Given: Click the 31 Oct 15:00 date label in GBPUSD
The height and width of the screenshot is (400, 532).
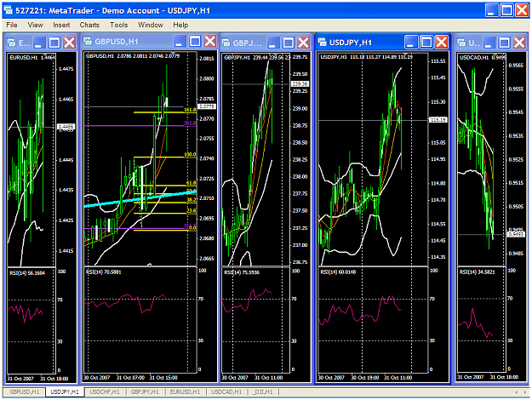Looking at the screenshot, I should pyautogui.click(x=163, y=378).
